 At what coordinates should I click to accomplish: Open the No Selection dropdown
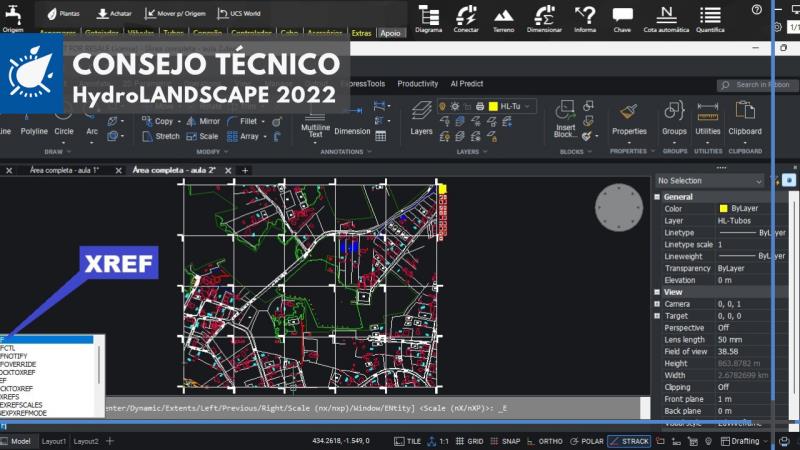(x=710, y=181)
